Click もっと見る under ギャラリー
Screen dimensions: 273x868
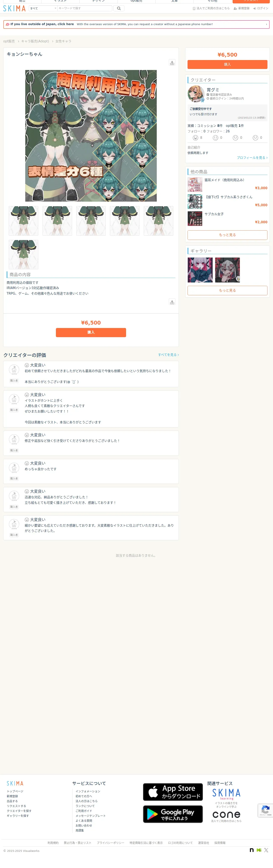click(x=227, y=291)
